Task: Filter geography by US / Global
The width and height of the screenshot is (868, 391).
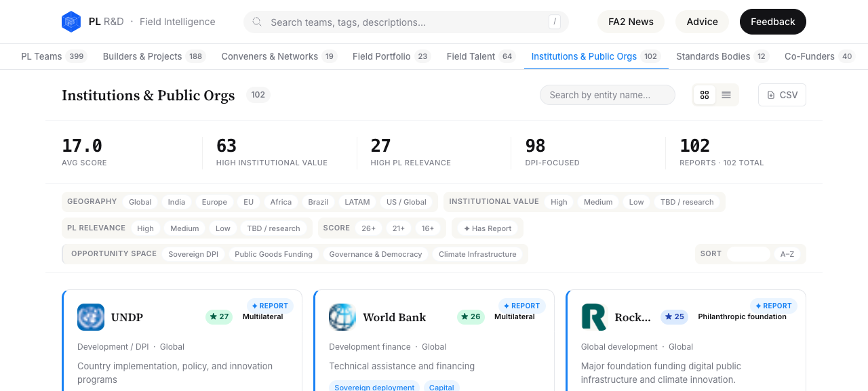Action: click(x=406, y=202)
